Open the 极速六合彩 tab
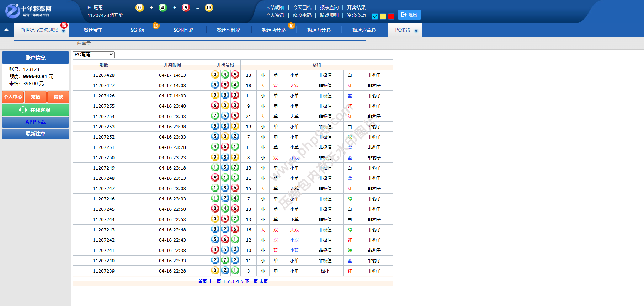644x306 pixels. pyautogui.click(x=364, y=30)
